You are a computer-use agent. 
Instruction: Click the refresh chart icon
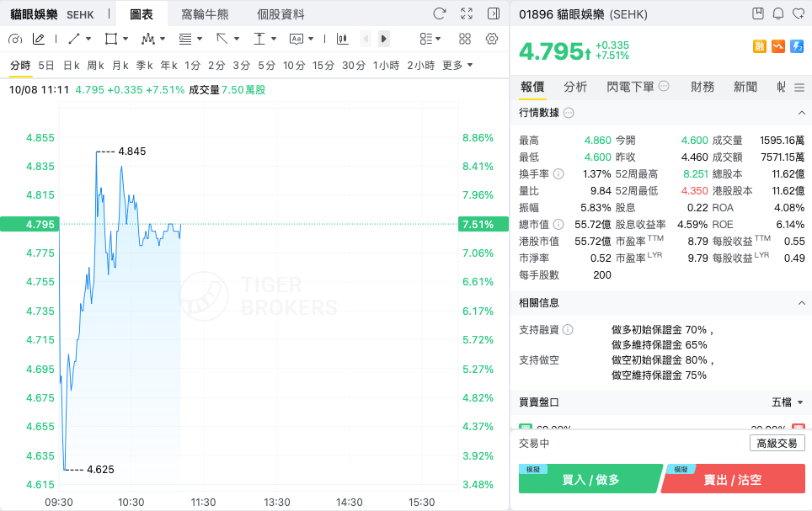(x=439, y=14)
